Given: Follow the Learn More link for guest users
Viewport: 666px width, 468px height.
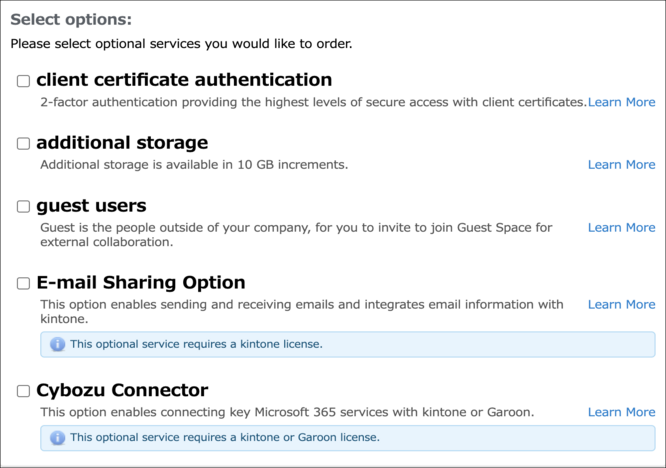Looking at the screenshot, I should pos(621,228).
